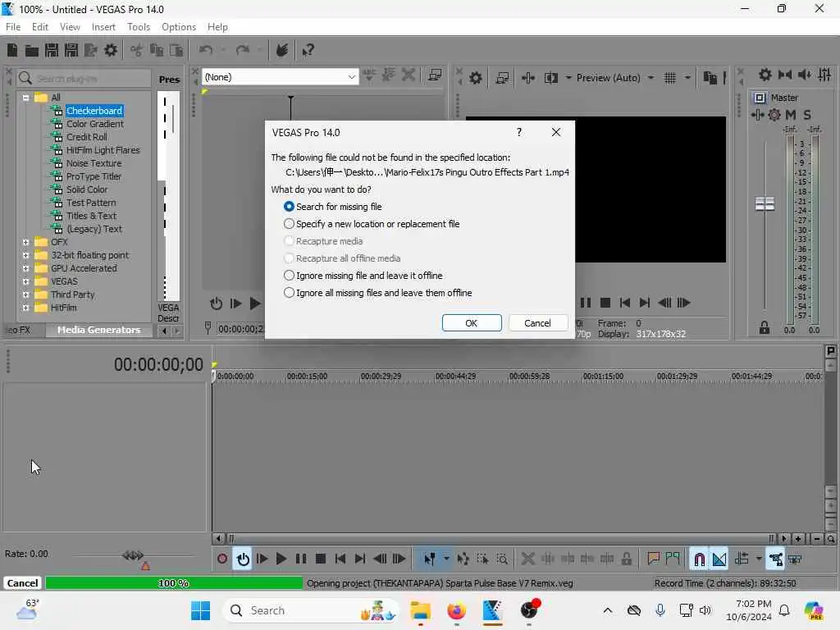840x630 pixels.
Task: Click the Open project folder icon
Action: click(x=32, y=50)
